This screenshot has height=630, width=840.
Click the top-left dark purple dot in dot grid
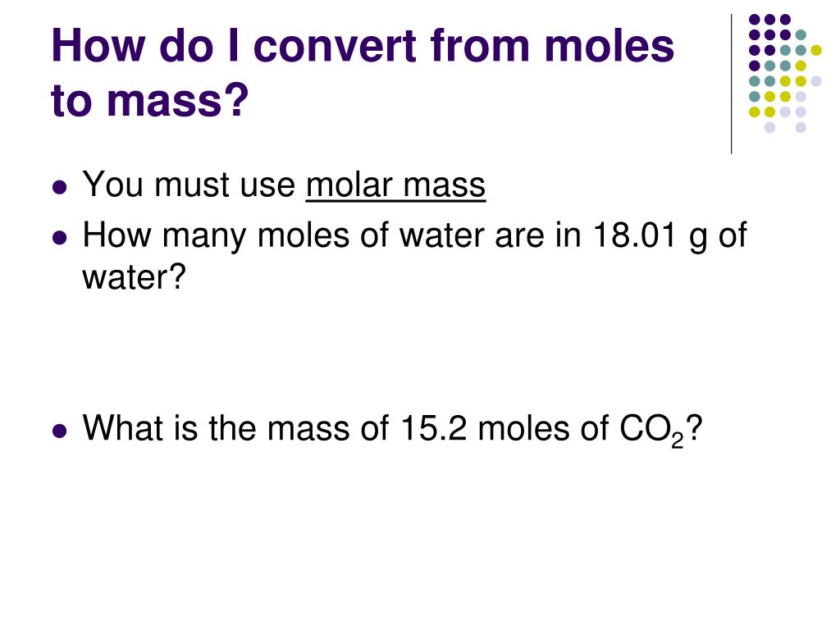[755, 20]
